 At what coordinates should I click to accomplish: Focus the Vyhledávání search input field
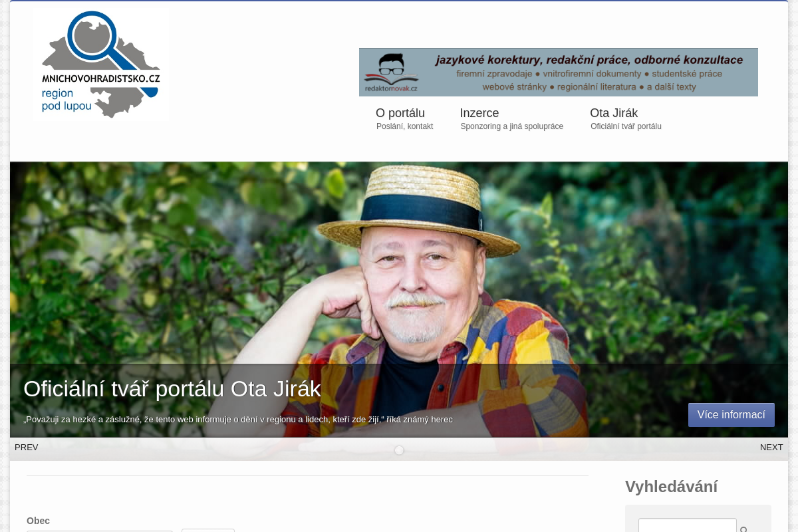[x=688, y=525]
